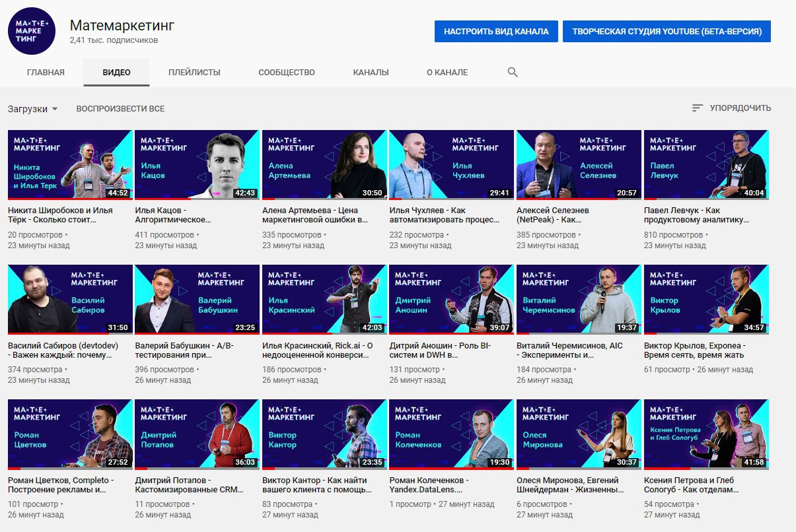Expand the Загрузки dropdown
The height and width of the screenshot is (532, 796).
point(33,109)
